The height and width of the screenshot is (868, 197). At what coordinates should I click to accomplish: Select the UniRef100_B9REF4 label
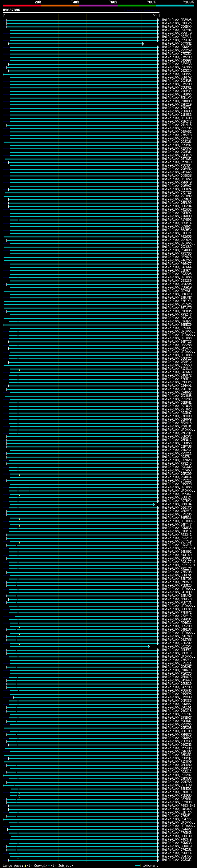[x=176, y=853]
